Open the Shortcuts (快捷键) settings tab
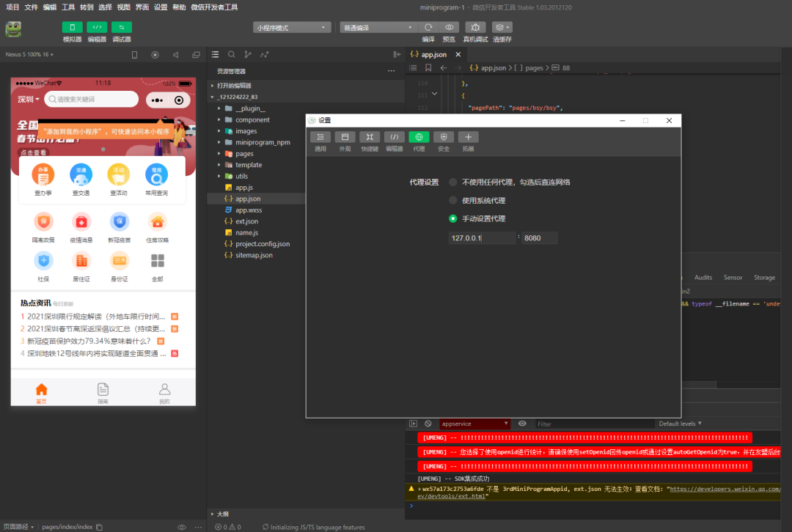This screenshot has width=792, height=532. coord(370,137)
